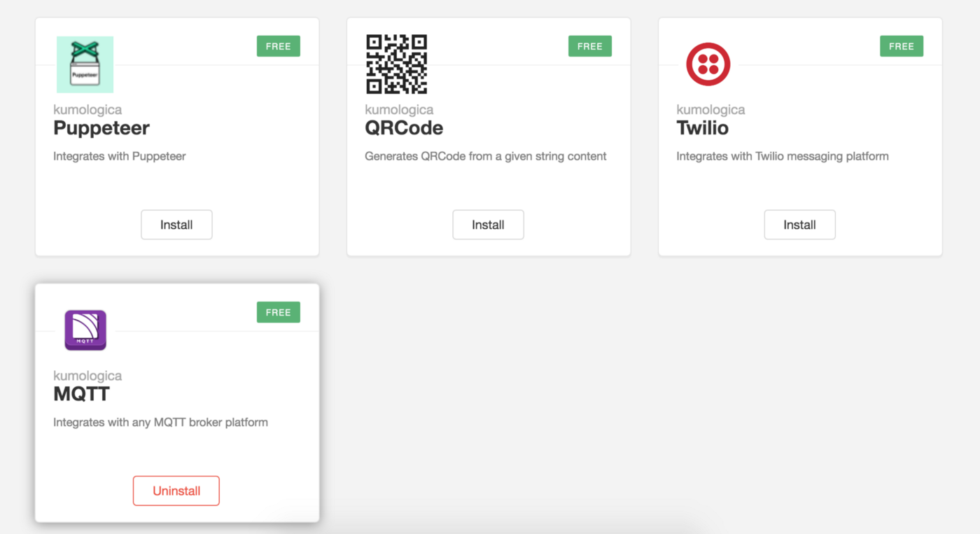The image size is (980, 534).
Task: Install the Puppeteer node
Action: [176, 225]
